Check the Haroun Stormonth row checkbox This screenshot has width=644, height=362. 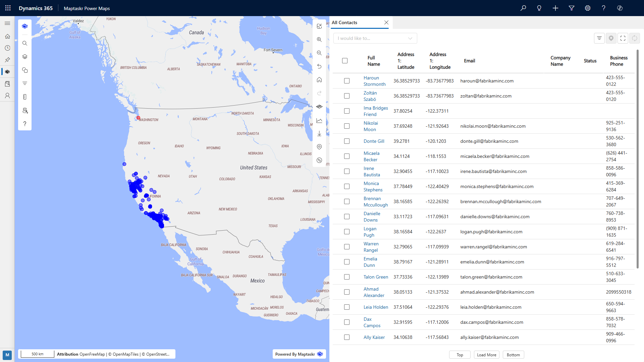[347, 81]
